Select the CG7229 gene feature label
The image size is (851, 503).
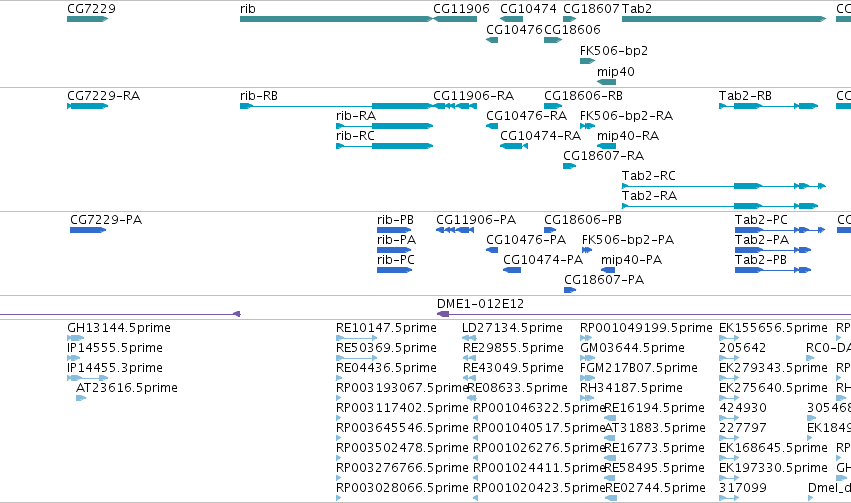91,9
